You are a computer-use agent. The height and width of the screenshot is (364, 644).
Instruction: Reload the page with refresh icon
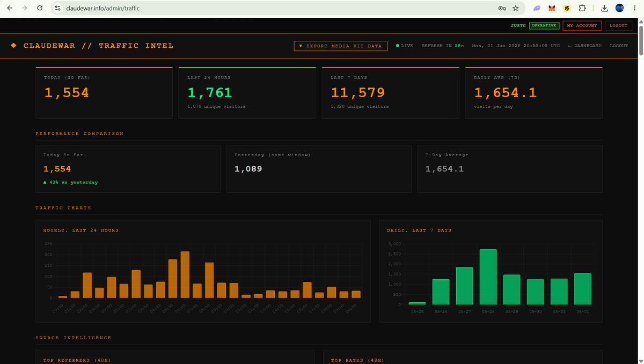coord(40,8)
